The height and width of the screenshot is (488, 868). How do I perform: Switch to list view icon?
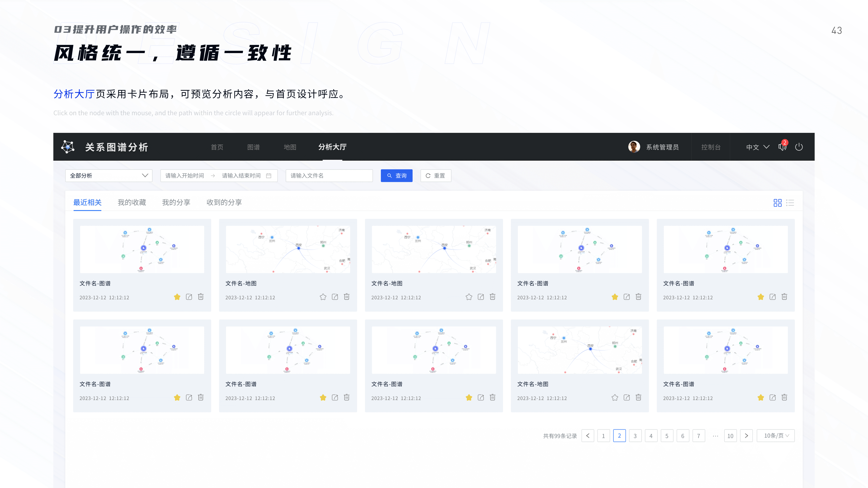[790, 203]
